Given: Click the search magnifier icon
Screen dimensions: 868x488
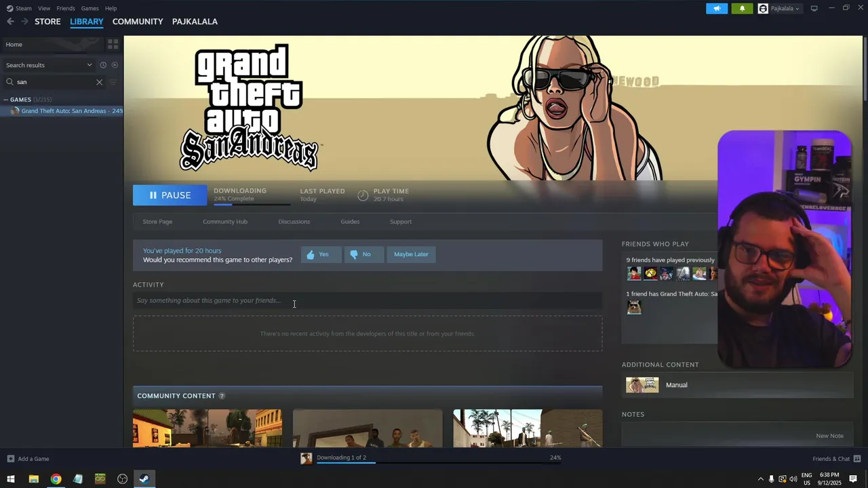Looking at the screenshot, I should coord(9,82).
